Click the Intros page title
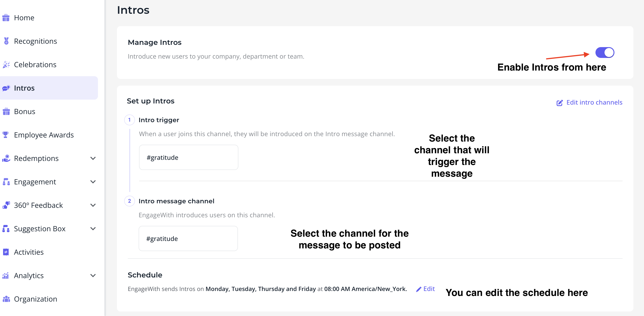The height and width of the screenshot is (316, 644). click(133, 10)
